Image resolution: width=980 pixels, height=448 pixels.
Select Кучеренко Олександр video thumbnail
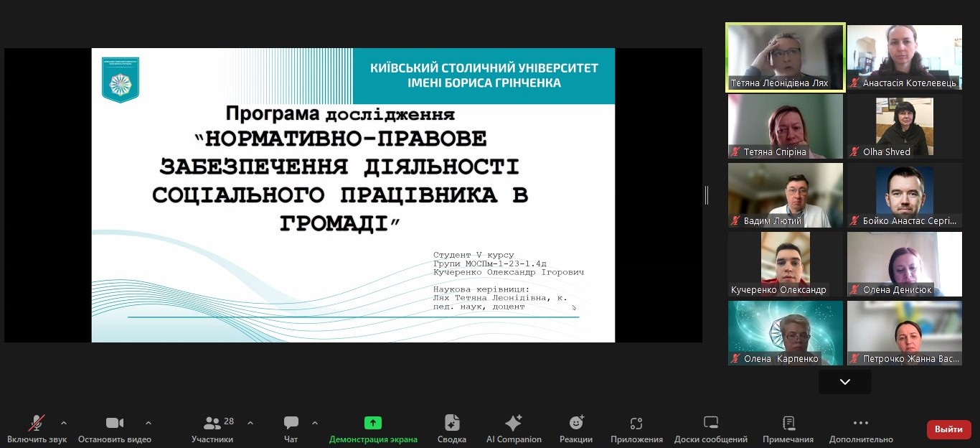[x=785, y=263]
